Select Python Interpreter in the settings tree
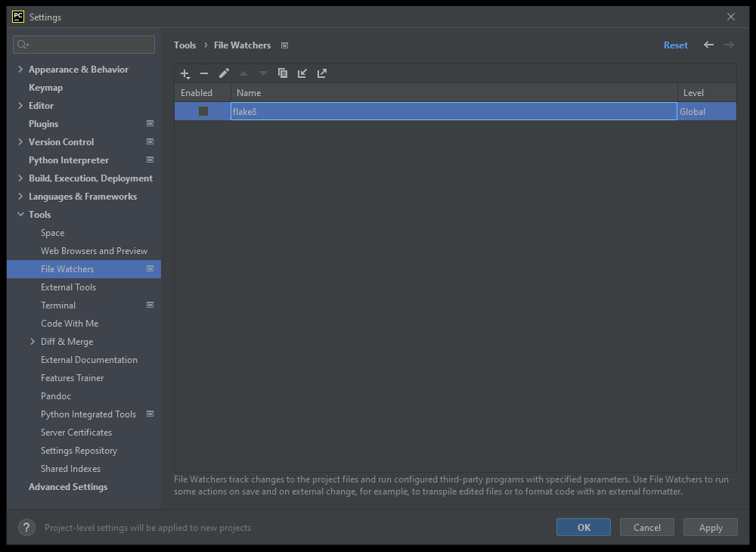756x552 pixels. (x=69, y=160)
